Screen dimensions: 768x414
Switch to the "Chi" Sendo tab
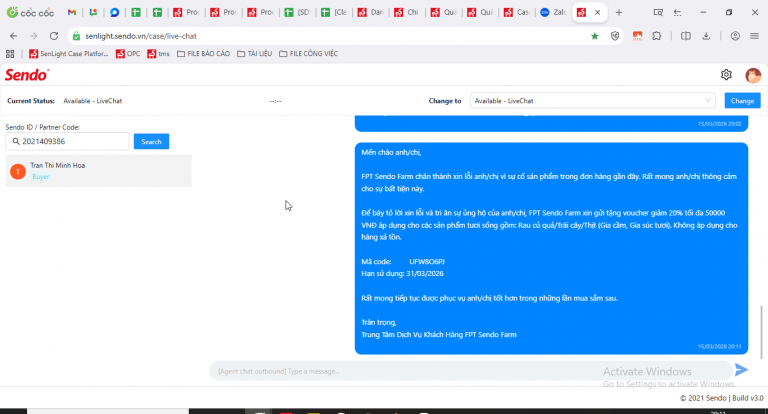click(x=407, y=12)
